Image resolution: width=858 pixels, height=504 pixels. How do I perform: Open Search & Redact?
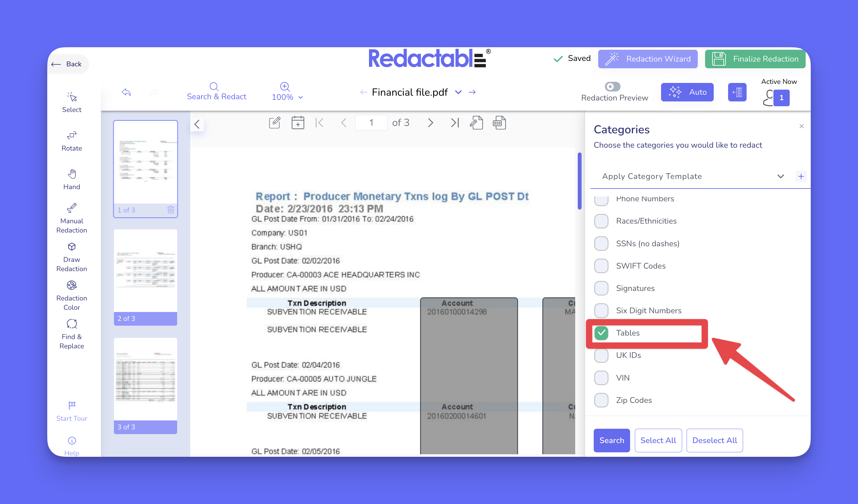[216, 91]
